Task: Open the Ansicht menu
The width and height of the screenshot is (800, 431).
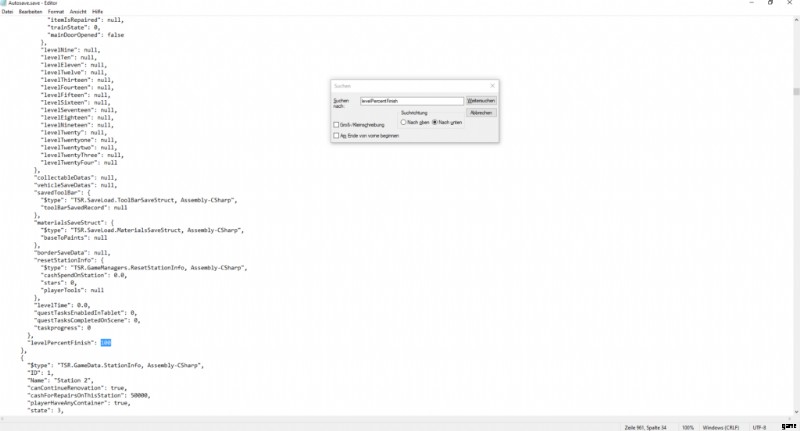Action: tap(79, 11)
